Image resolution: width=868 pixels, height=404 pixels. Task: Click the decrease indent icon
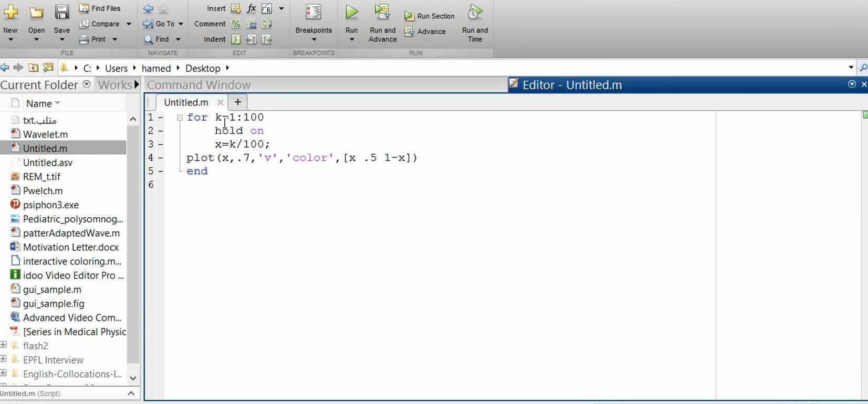[267, 39]
